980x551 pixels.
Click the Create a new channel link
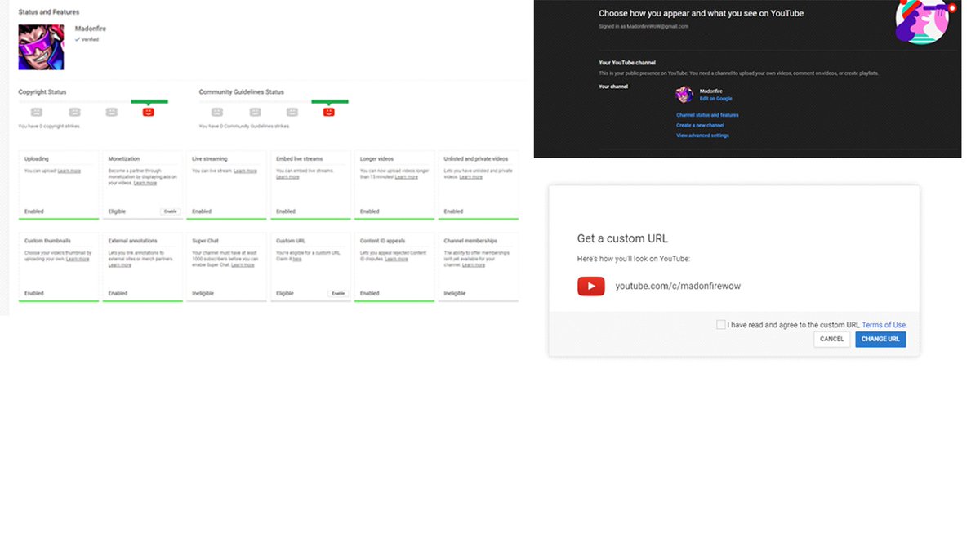coord(700,125)
